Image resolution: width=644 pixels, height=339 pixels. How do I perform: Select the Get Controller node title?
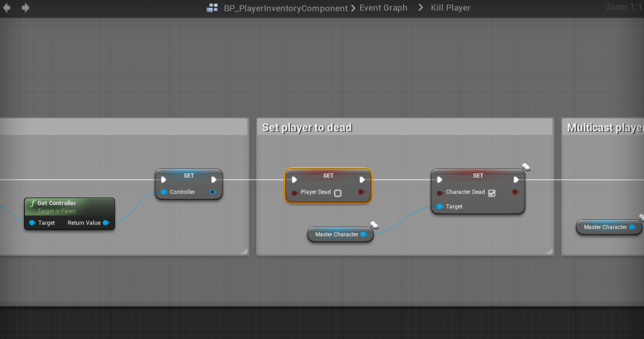point(57,204)
